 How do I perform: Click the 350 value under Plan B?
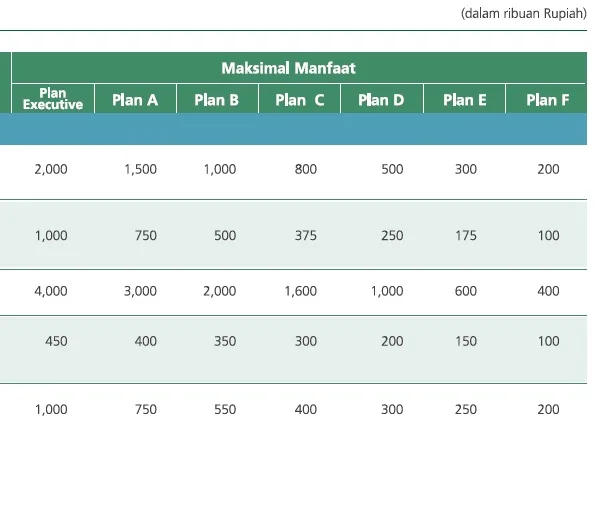pyautogui.click(x=225, y=341)
